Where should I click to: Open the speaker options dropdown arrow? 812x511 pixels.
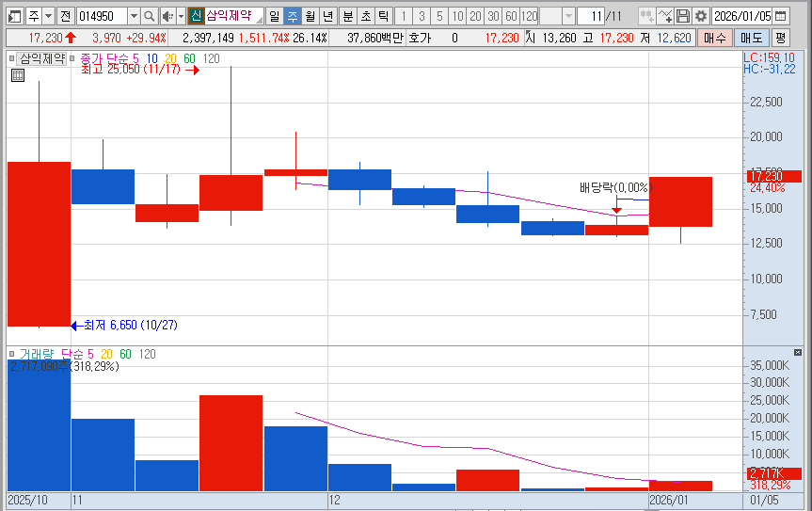point(181,17)
